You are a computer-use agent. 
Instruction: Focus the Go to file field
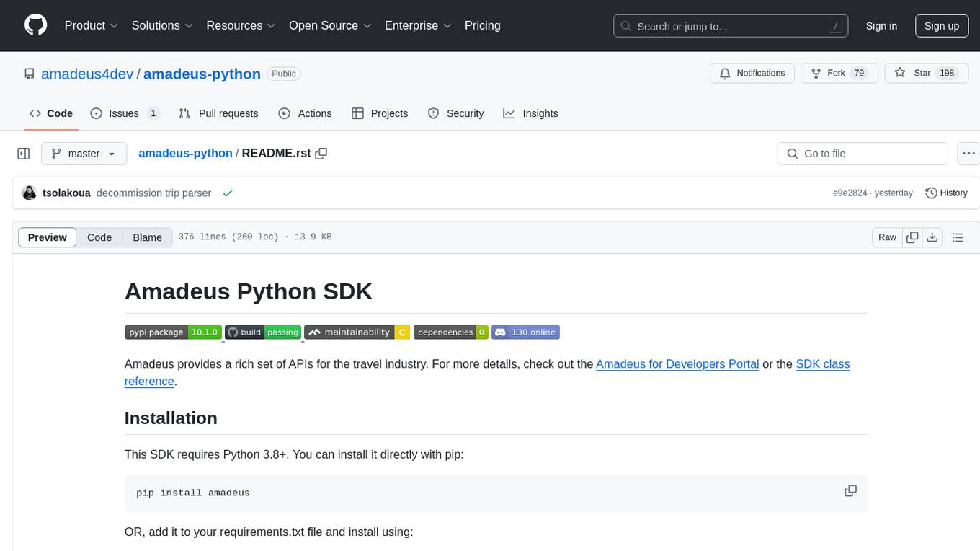[x=863, y=154]
